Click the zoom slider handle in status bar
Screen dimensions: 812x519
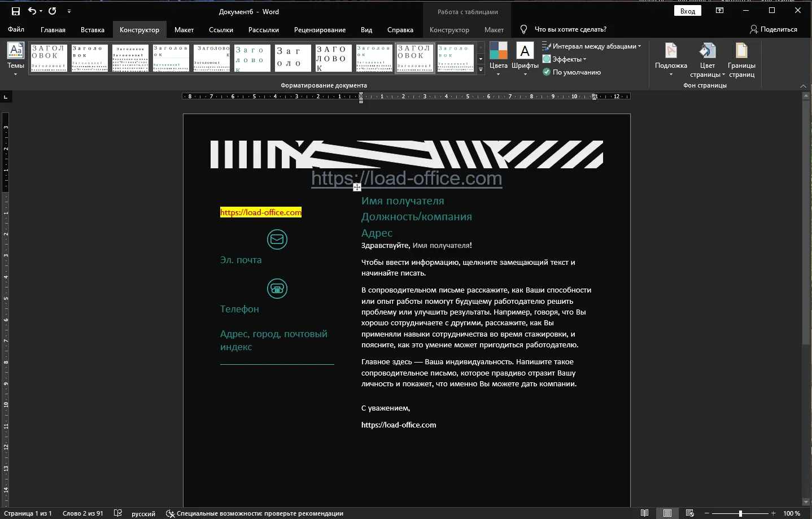[740, 513]
